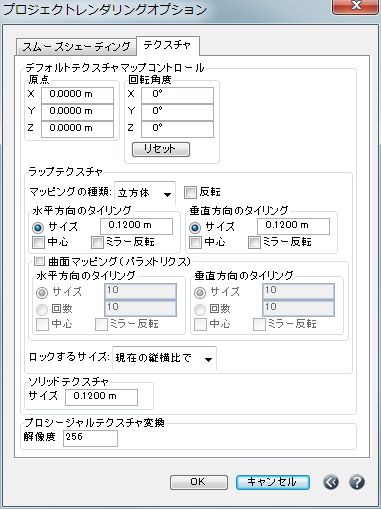Select サイズ radio for horizontal tiling
This screenshot has width=381, height=509.
38,227
